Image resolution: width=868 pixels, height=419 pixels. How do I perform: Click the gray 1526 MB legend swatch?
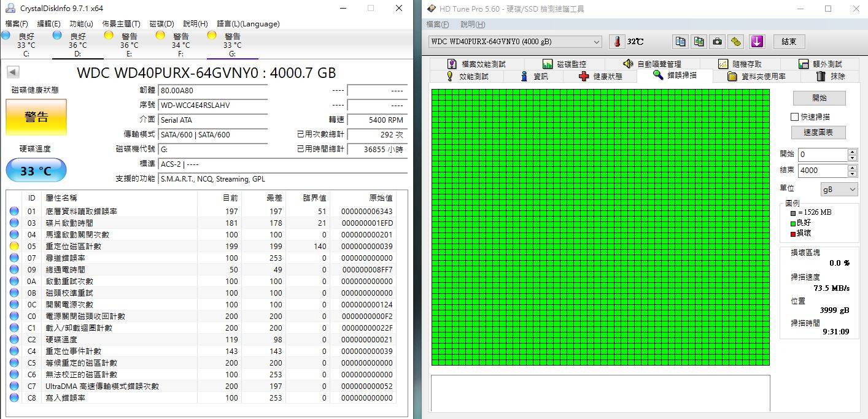click(x=792, y=213)
